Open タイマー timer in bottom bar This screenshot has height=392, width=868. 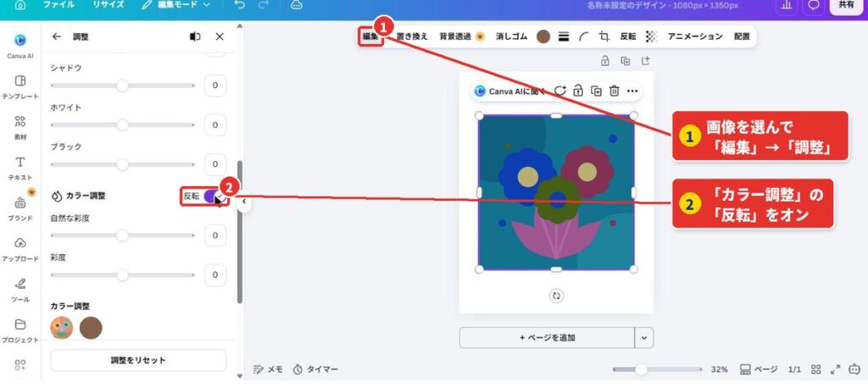315,369
